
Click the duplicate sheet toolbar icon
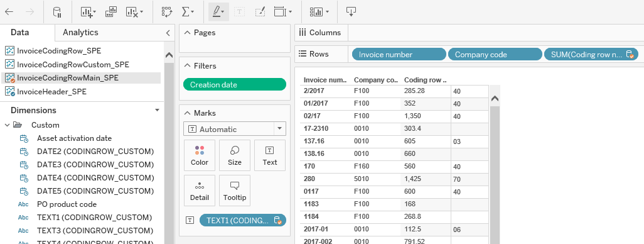tap(111, 12)
